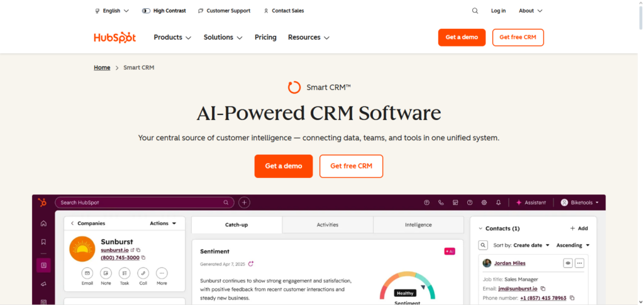Select the contacts icon in the app sidebar
This screenshot has width=644, height=305.
(x=43, y=265)
